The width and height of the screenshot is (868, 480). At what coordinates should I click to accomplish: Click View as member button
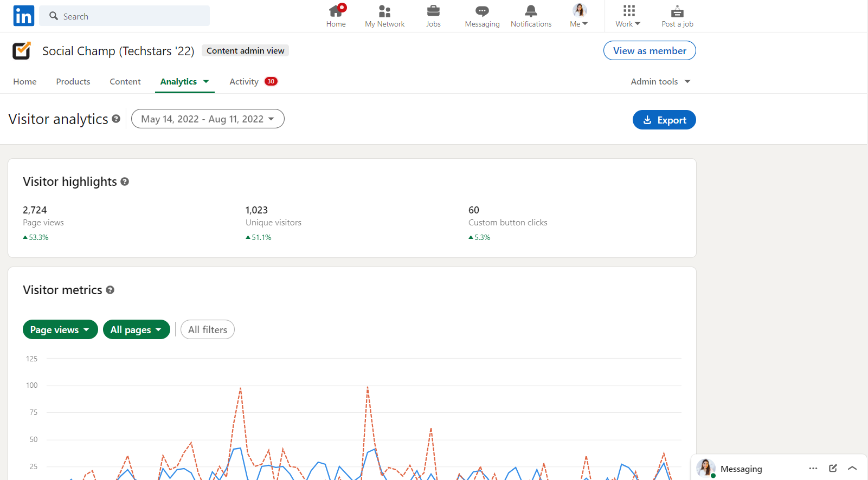650,50
